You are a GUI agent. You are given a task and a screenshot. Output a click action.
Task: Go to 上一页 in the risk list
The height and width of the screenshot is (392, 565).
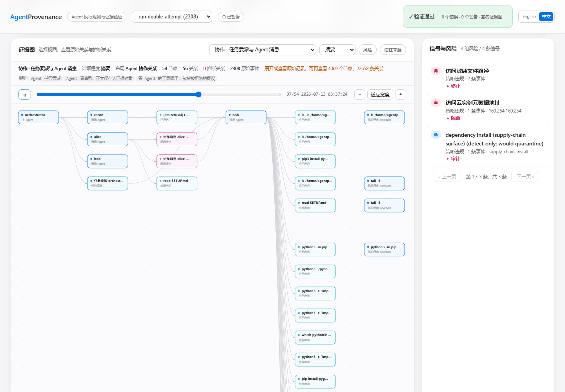pyautogui.click(x=447, y=177)
